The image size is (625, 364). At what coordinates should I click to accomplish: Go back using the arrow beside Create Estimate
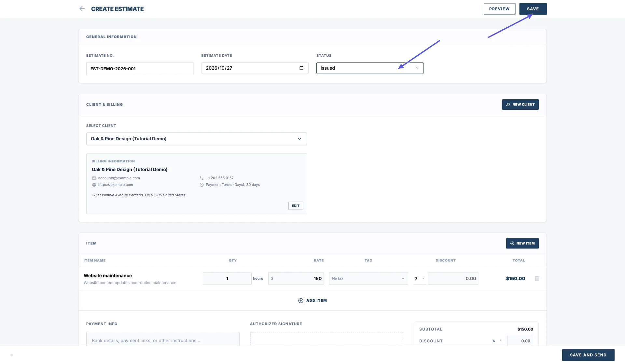coord(82,9)
